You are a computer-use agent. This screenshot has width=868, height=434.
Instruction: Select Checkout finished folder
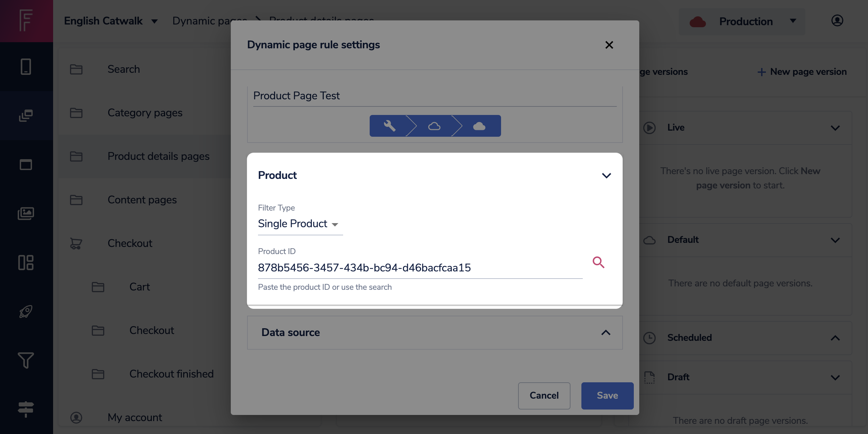point(171,374)
